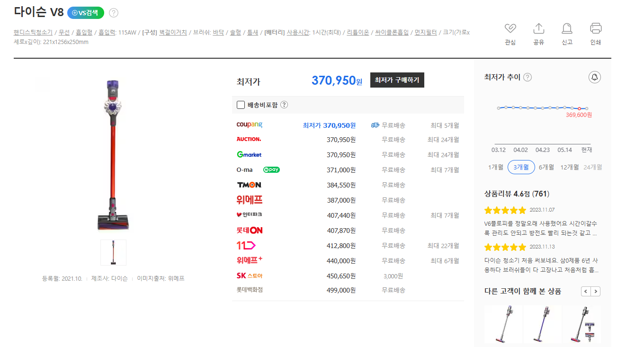Click the Gmarket 370,950원 price
644x347 pixels.
(x=341, y=155)
